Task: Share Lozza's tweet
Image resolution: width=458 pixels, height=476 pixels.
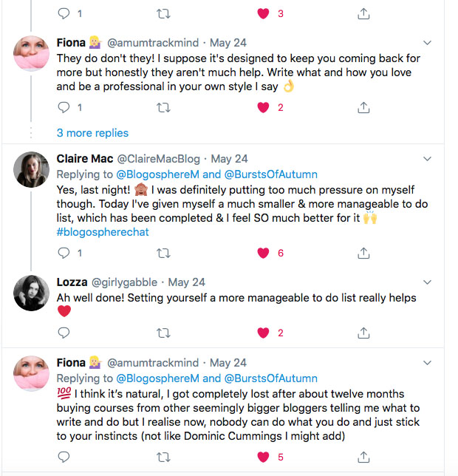Action: [x=363, y=333]
